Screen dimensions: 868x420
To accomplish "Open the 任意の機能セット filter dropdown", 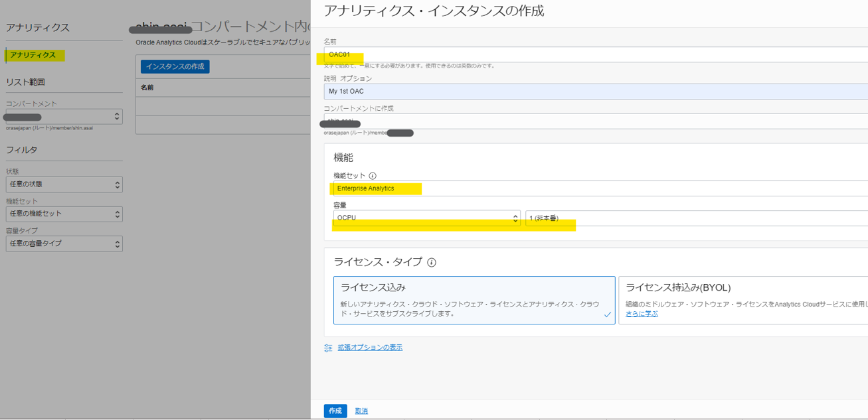I will click(x=64, y=214).
